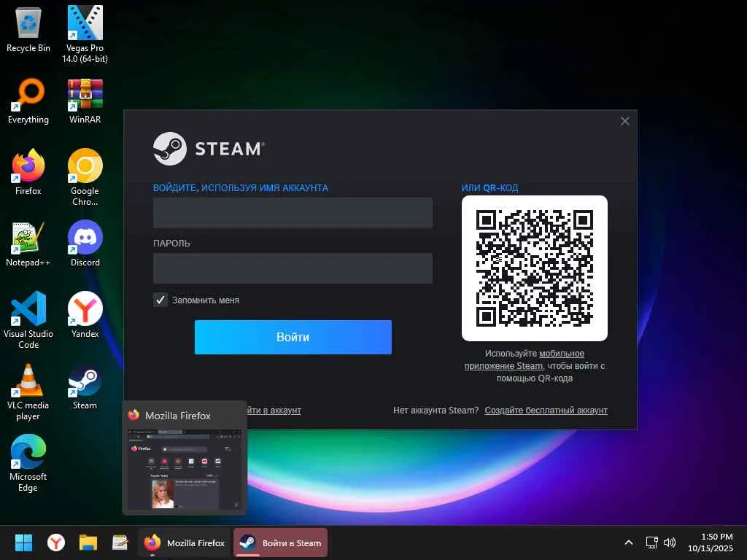Select the Microsoft Edge desktop icon
Screen dimensions: 747x560
coord(28,463)
